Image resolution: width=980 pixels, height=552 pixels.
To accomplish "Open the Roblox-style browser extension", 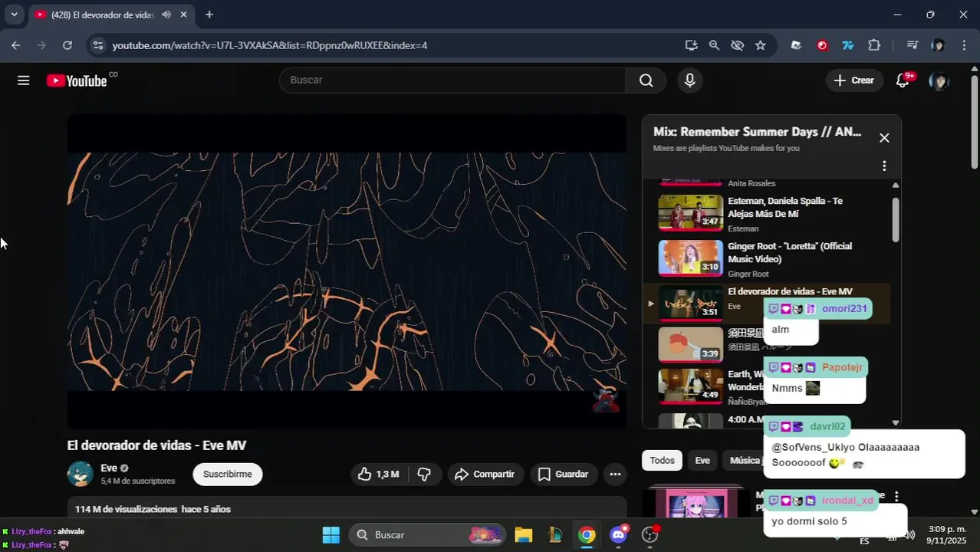I will (796, 45).
